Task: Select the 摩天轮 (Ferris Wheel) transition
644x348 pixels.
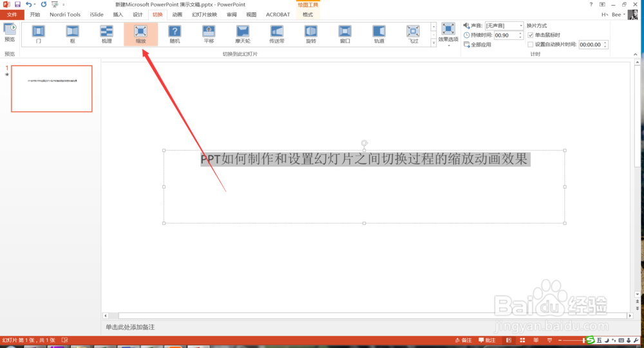Action: tap(243, 34)
